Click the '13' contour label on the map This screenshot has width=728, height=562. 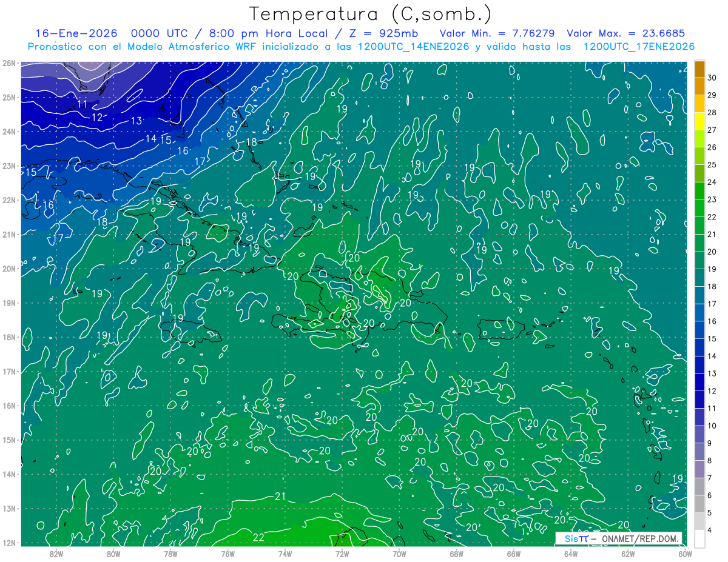136,121
